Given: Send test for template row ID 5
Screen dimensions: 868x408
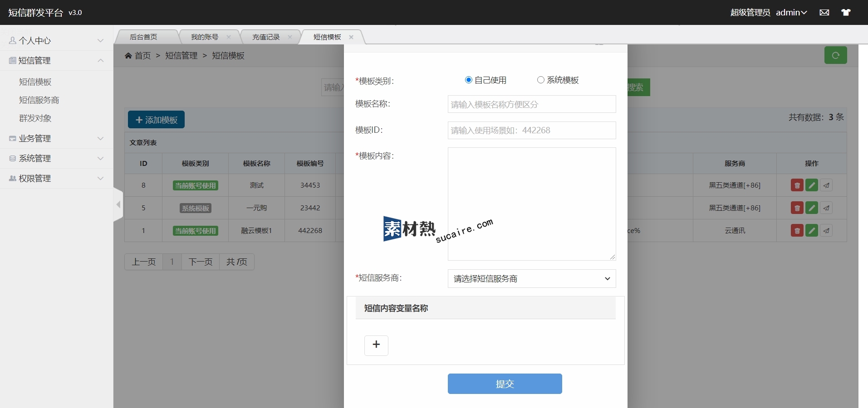Looking at the screenshot, I should [x=826, y=208].
